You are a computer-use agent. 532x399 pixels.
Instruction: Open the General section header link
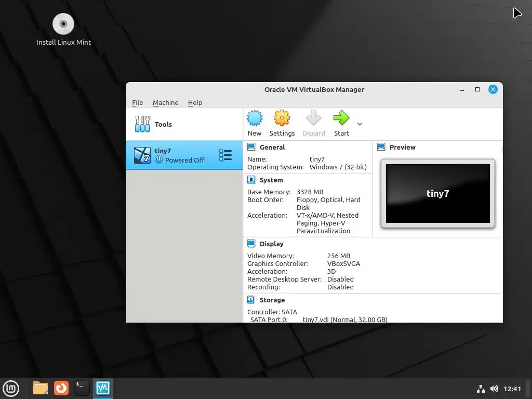272,147
